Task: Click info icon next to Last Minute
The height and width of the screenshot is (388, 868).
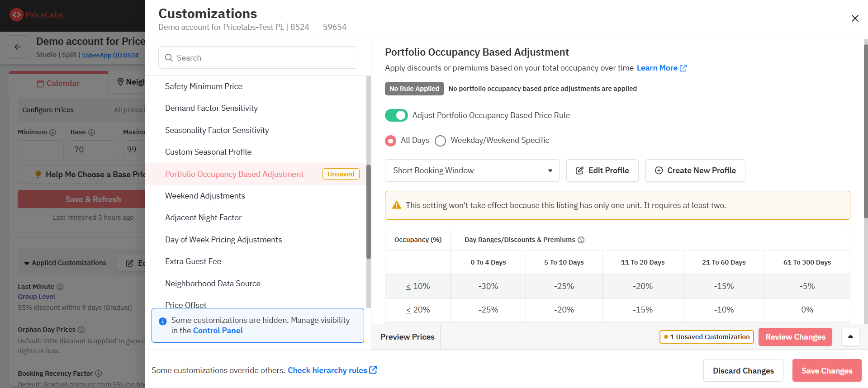Action: [x=60, y=287]
